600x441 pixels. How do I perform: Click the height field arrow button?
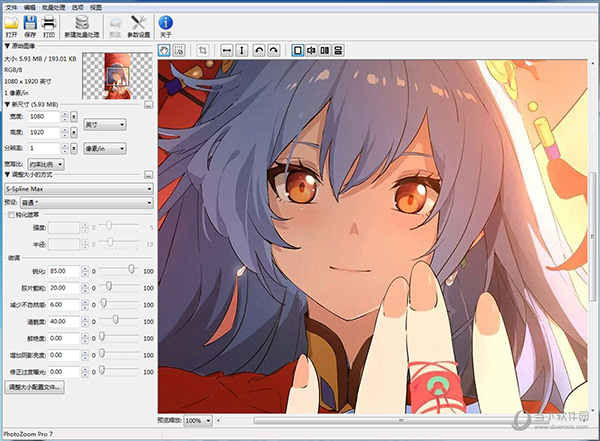click(74, 132)
